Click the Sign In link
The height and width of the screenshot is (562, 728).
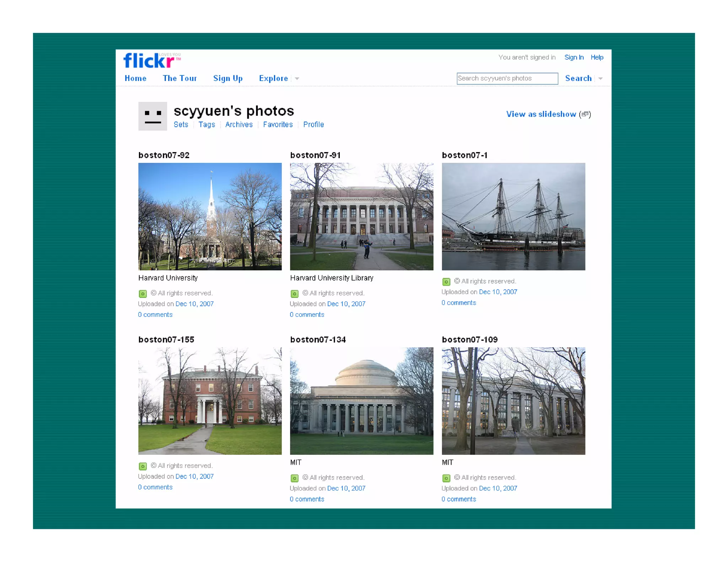[574, 58]
